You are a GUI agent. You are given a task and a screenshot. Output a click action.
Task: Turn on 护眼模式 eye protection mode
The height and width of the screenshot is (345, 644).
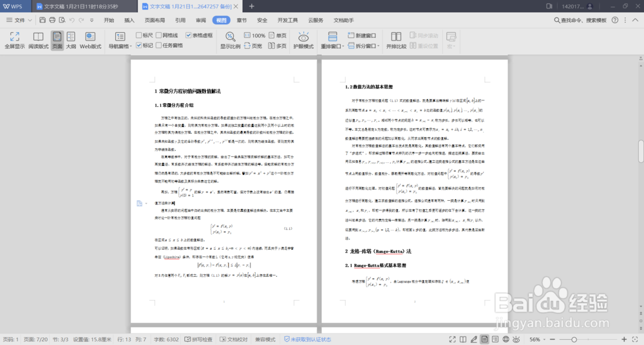(303, 41)
